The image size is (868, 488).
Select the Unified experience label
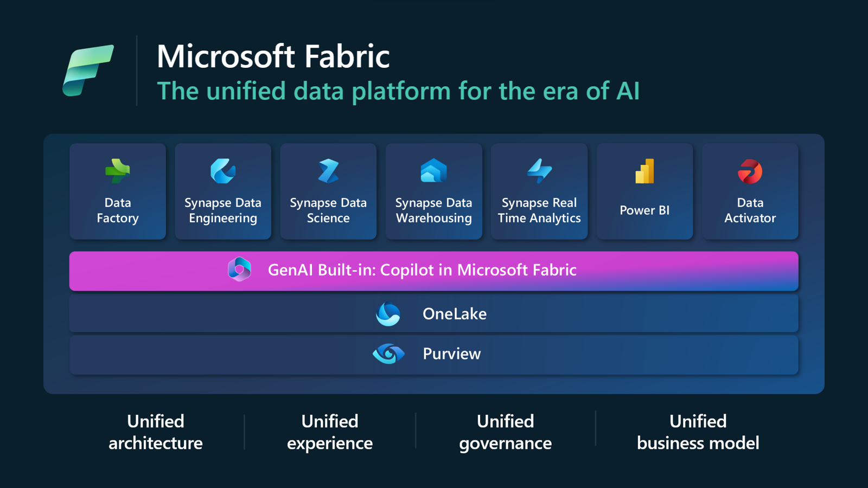click(x=330, y=432)
